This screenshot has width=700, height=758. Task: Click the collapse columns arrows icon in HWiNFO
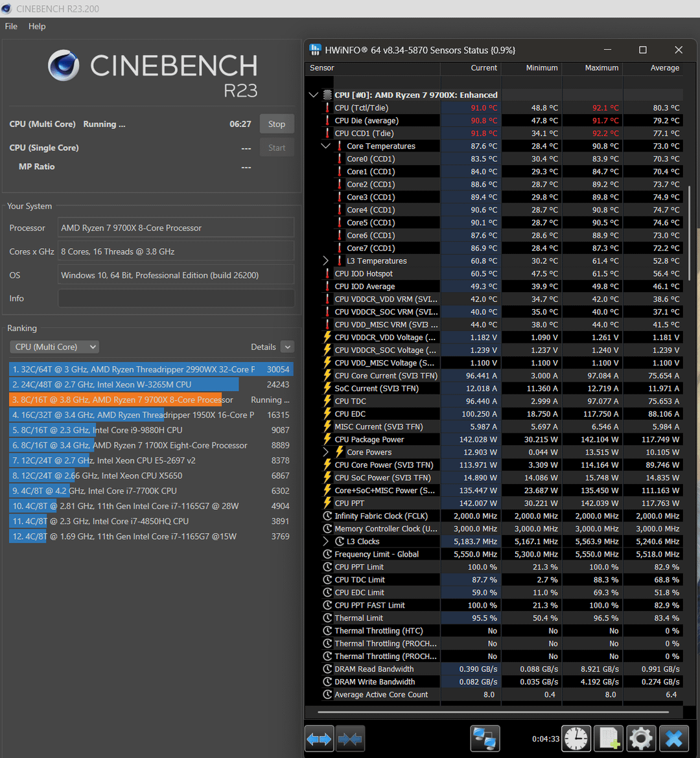pos(350,739)
